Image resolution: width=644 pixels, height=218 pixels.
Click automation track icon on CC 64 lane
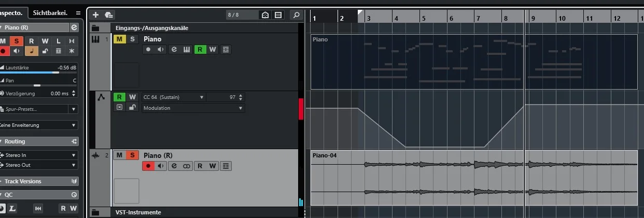tap(101, 97)
